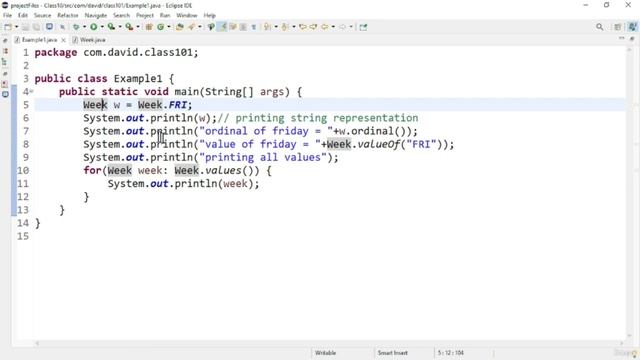The width and height of the screenshot is (640, 360).
Task: Toggle Word Wrap in the toolbar
Action: point(233,27)
